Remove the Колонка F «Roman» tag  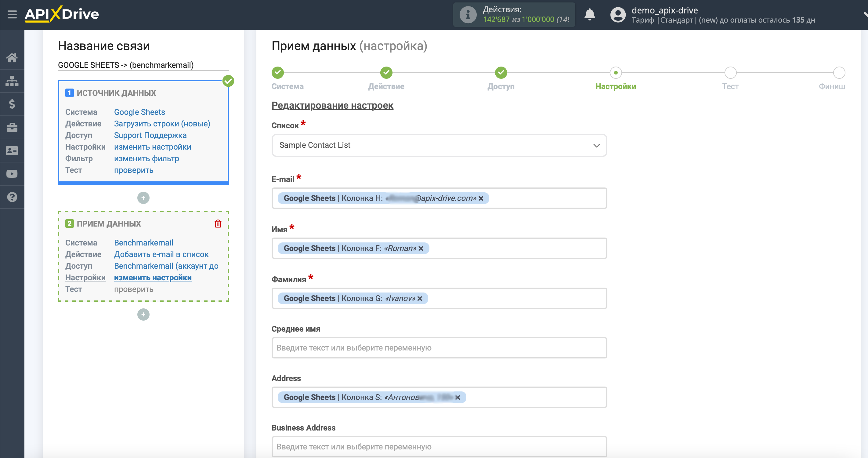click(x=421, y=248)
